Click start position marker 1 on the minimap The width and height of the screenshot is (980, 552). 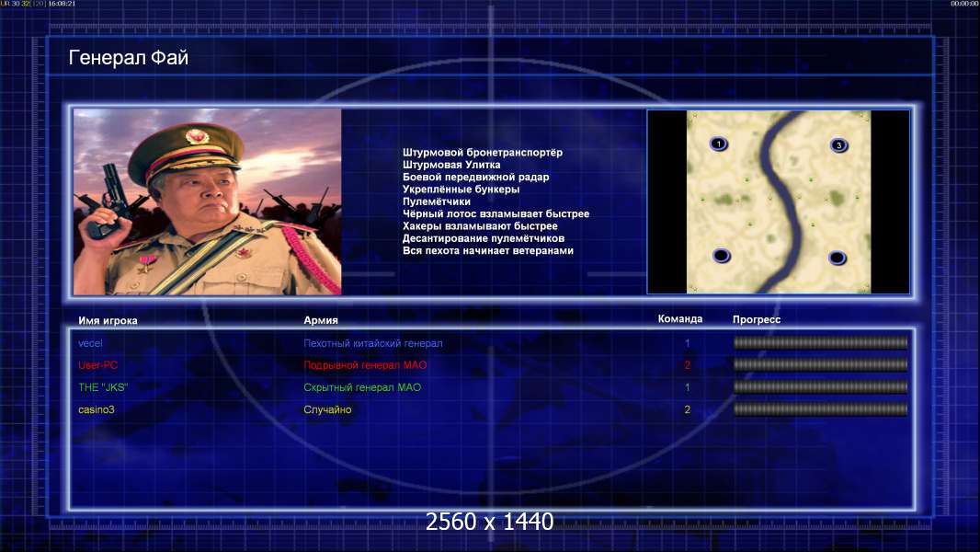tap(719, 144)
